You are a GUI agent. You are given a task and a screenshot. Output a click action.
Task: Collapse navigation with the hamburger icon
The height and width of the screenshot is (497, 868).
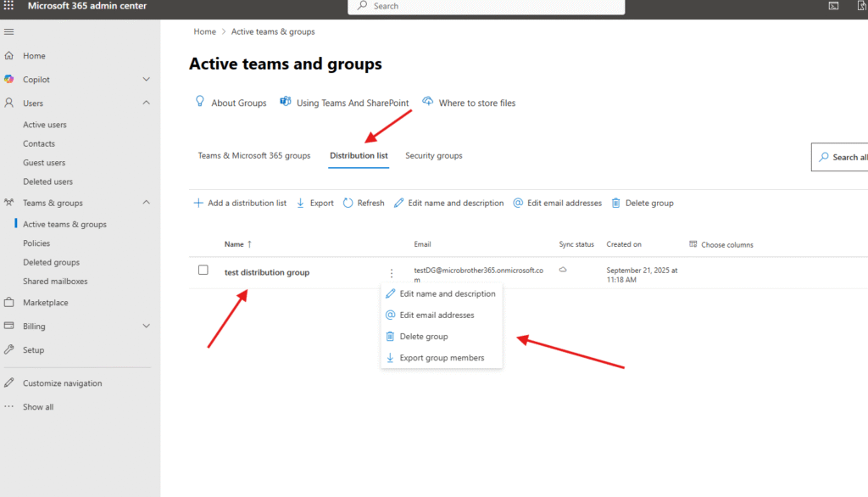(x=9, y=31)
